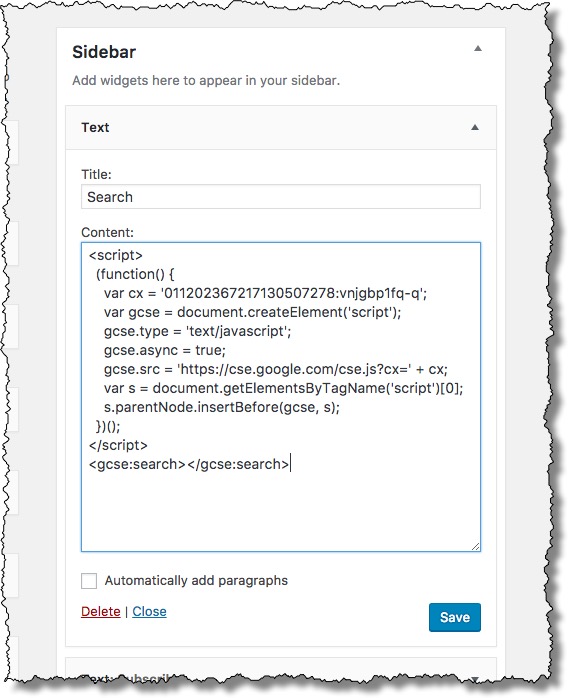Place cursor on the opening <script> line

click(116, 256)
